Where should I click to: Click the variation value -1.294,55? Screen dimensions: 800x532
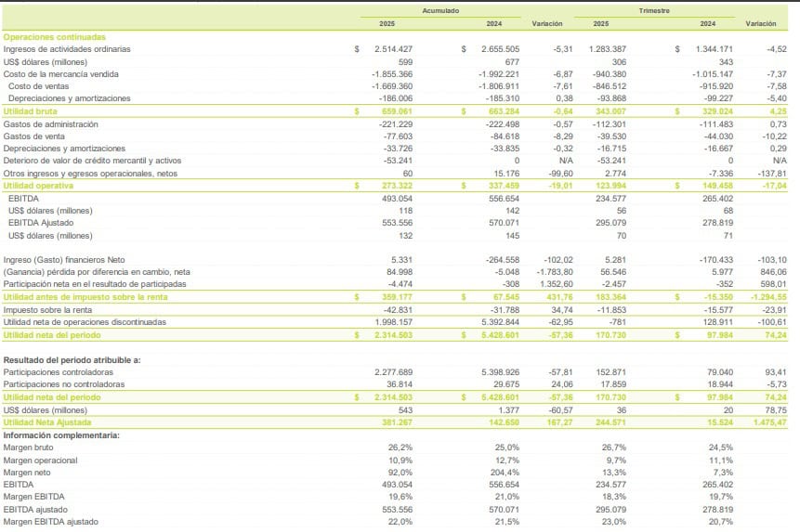[768, 297]
